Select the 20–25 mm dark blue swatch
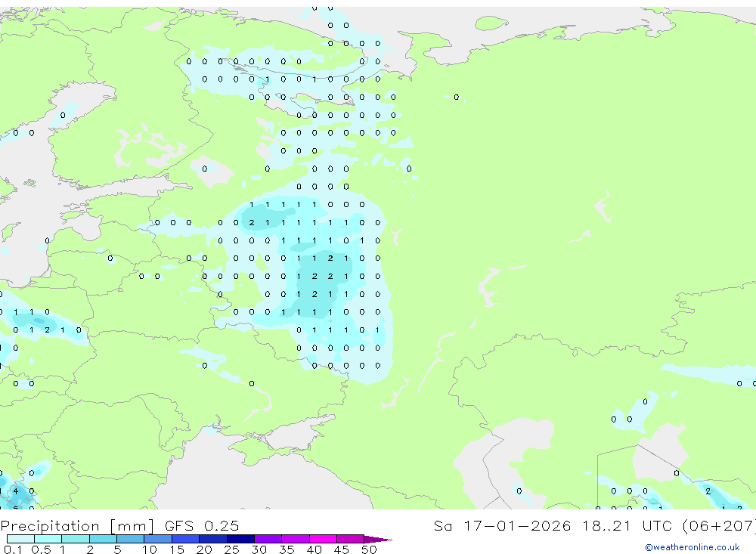 coord(212,540)
